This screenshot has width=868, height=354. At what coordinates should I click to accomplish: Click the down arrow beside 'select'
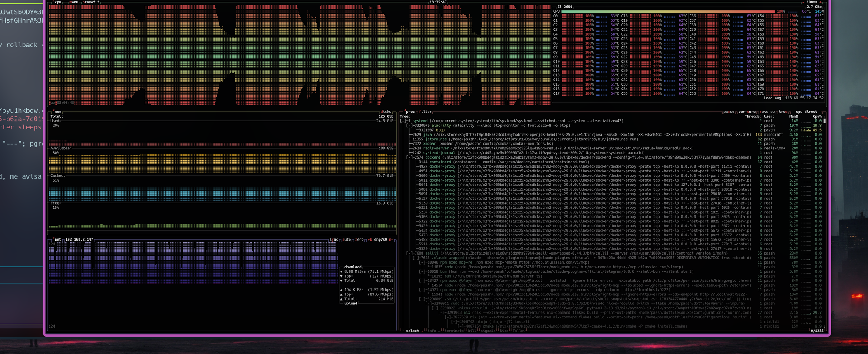tap(422, 331)
